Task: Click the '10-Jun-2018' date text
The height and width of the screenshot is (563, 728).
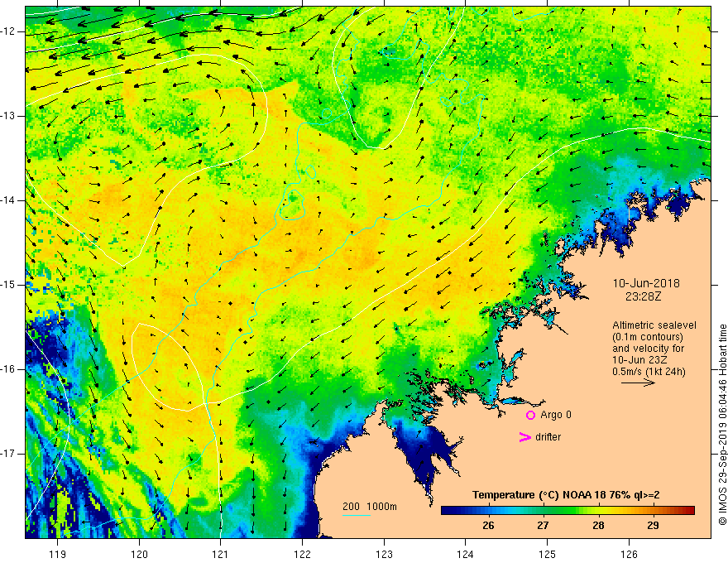Action: (646, 283)
